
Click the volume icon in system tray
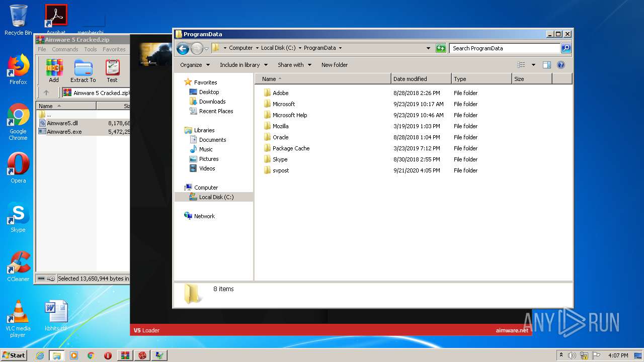point(572,355)
